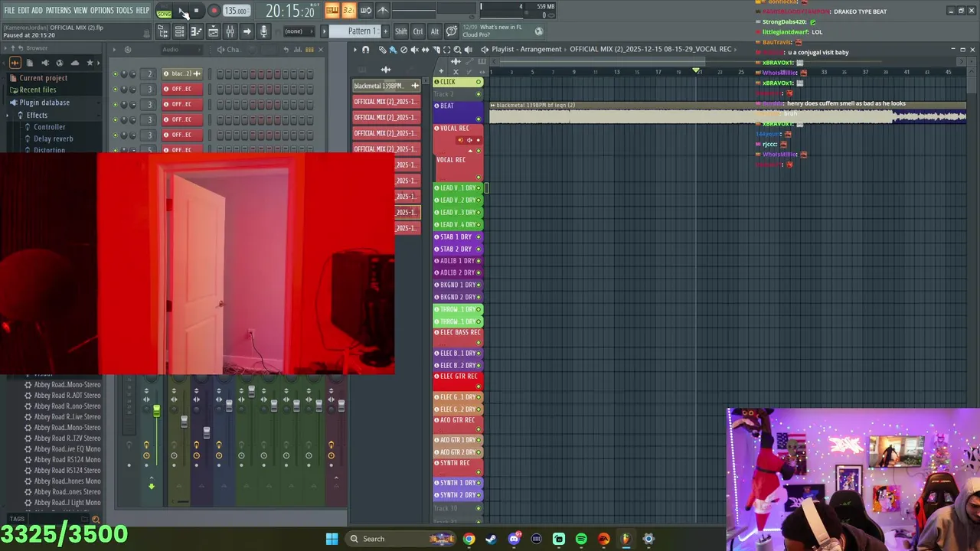The width and height of the screenshot is (980, 551).
Task: Open the step sequencer icon in Channel rack
Action: point(309,50)
